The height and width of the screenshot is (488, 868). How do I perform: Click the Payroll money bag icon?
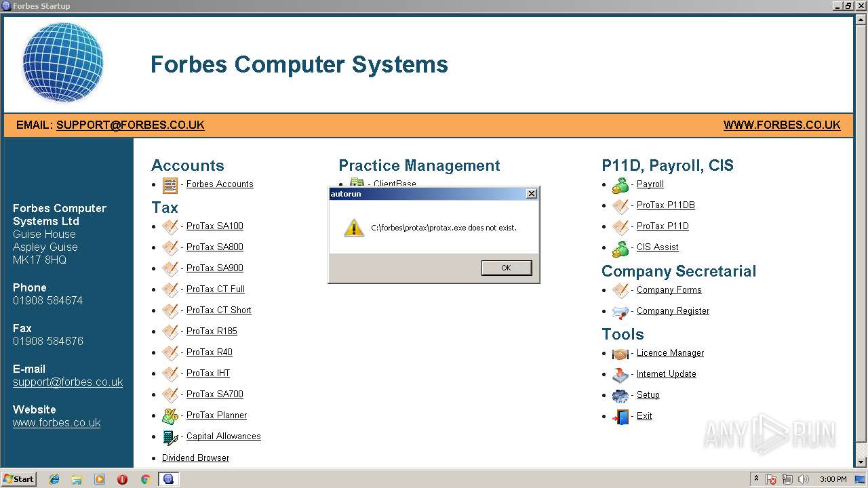(x=620, y=185)
